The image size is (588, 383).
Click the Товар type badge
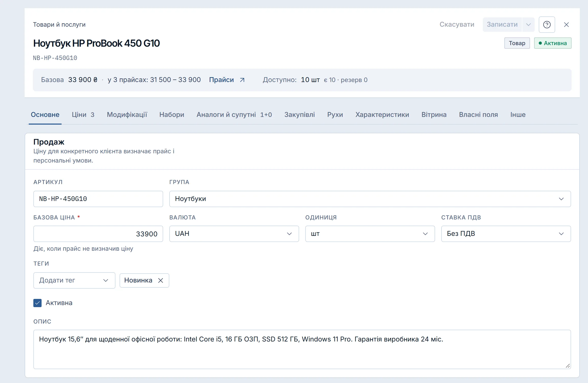click(517, 43)
